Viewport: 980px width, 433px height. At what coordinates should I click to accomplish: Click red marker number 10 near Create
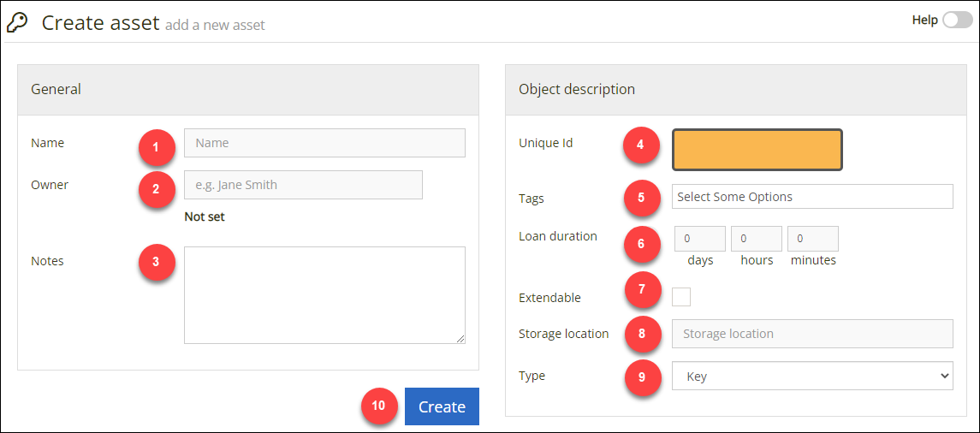pos(379,406)
